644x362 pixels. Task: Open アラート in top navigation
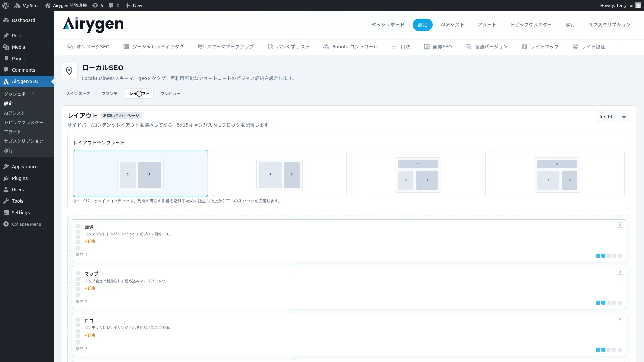[487, 25]
